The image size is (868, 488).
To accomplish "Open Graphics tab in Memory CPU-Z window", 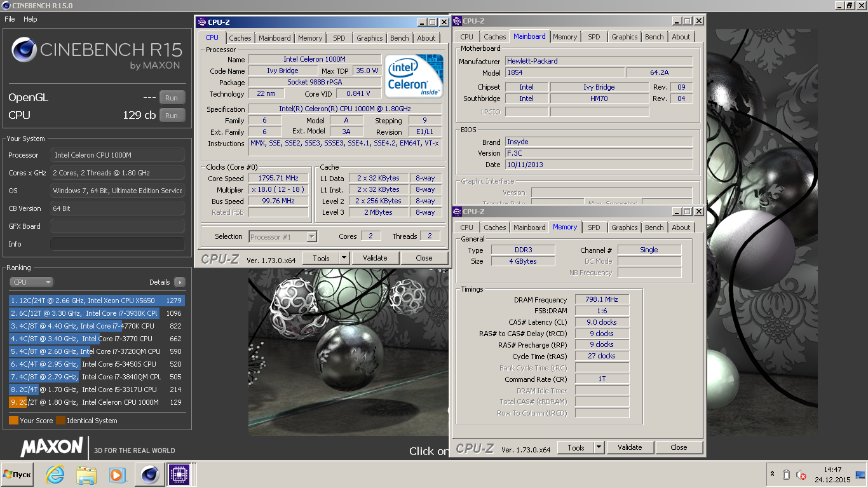I will tap(624, 227).
